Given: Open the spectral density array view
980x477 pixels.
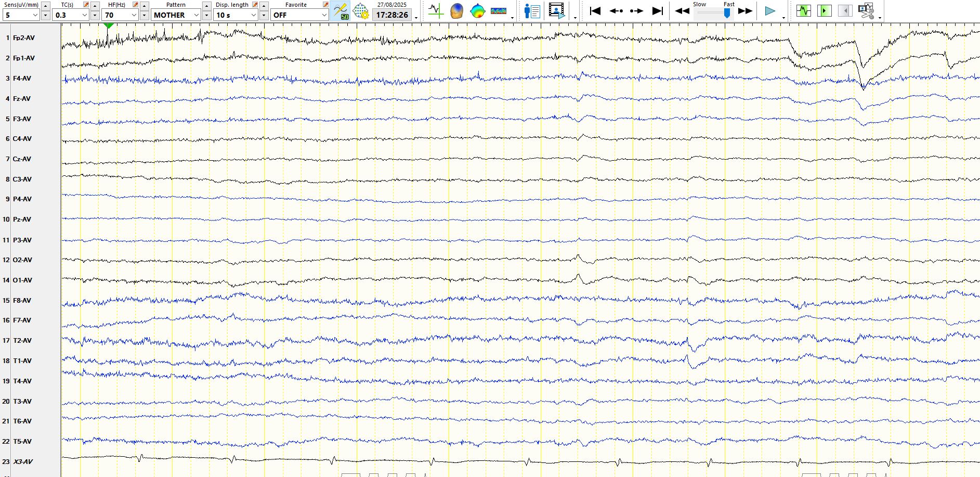Looking at the screenshot, I should pyautogui.click(x=499, y=11).
